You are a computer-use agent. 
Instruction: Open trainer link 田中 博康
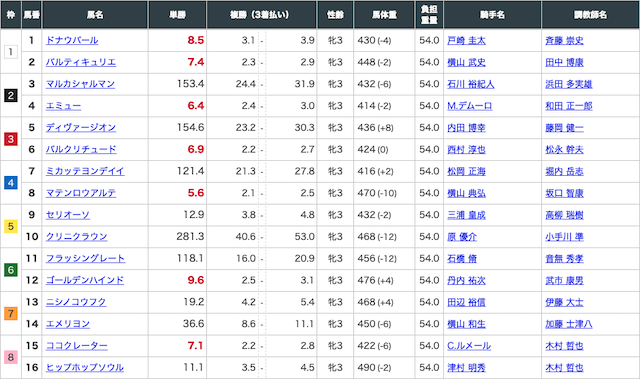[x=564, y=62]
